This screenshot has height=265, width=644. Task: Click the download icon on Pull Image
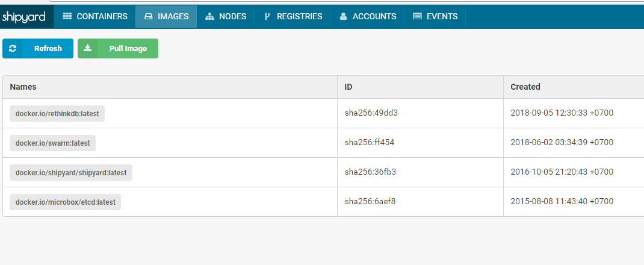tap(87, 48)
